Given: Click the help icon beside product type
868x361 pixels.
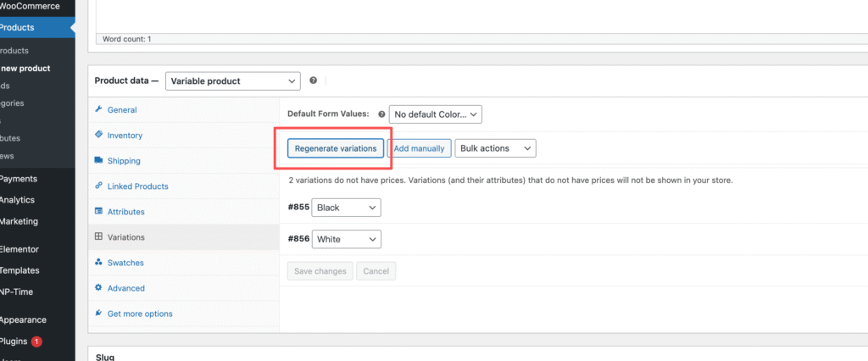Looking at the screenshot, I should [x=314, y=81].
